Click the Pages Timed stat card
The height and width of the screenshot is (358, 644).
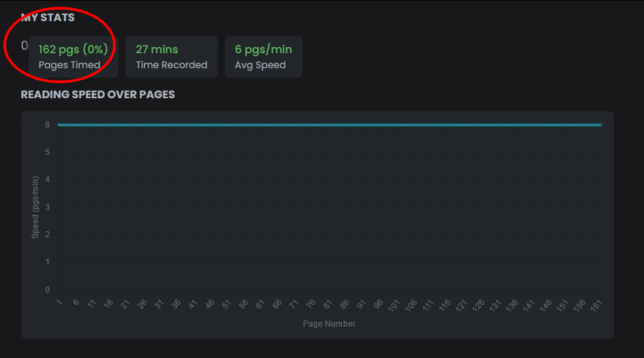point(74,57)
